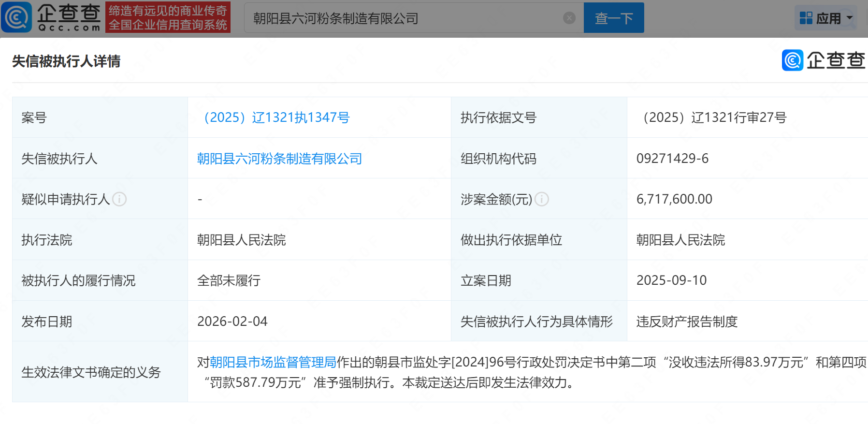Screen dimensions: 868x424
Task: Open the 朝阳县六河粉条制造有限公司 company link
Action: coord(279,159)
